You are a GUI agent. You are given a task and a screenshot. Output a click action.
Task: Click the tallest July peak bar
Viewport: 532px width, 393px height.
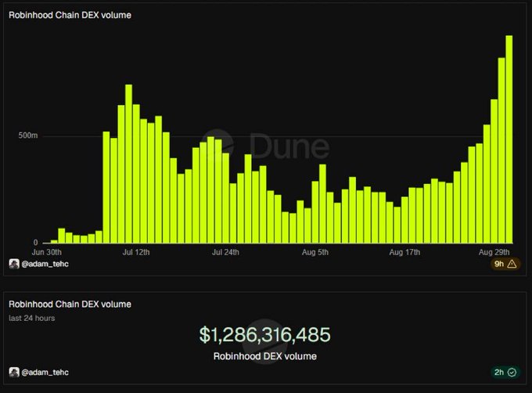click(128, 164)
